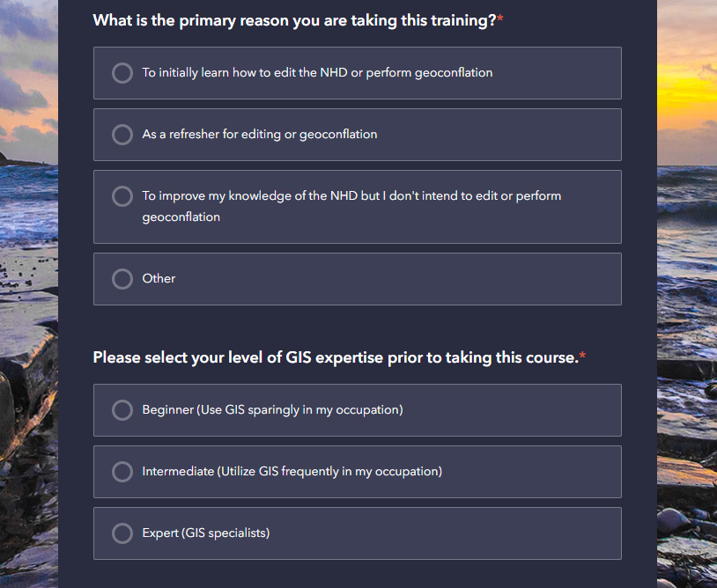Screen dimensions: 717x588
Task: Click the primary reason question heading
Action: 294,20
